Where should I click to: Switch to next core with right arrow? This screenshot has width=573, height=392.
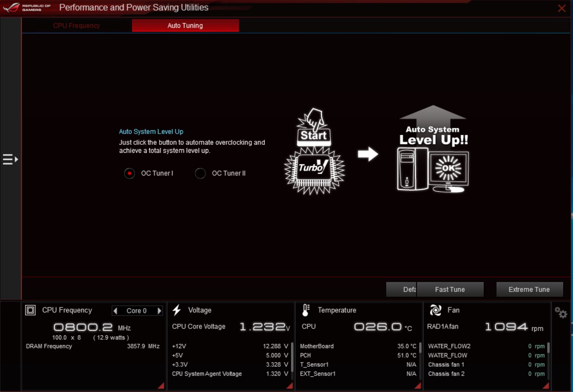click(x=159, y=311)
